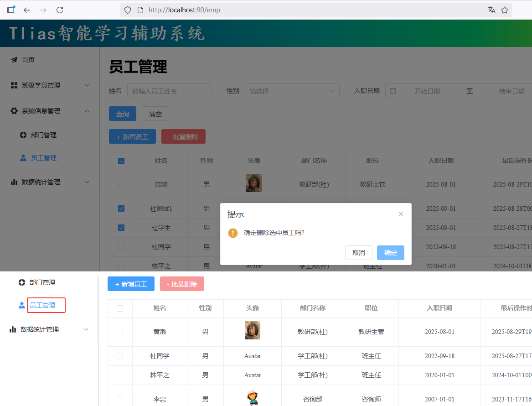Uncheck the checkbox for 杜测试1 row
The height and width of the screenshot is (406, 532).
click(121, 208)
